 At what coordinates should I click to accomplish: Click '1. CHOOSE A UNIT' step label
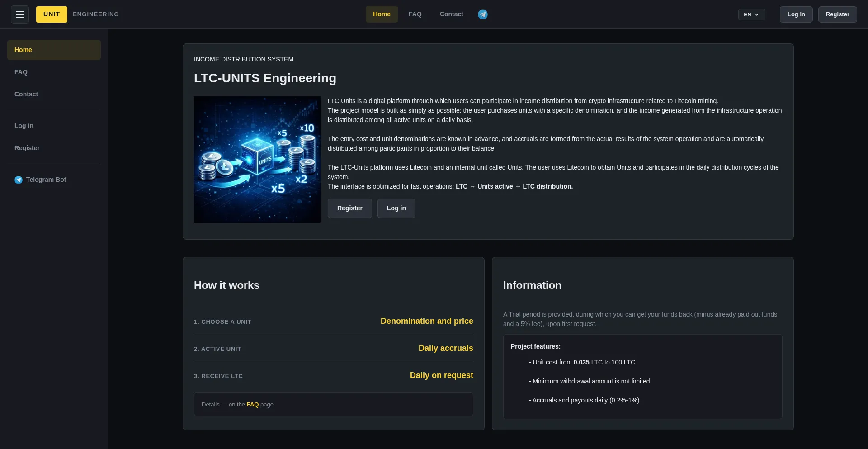[x=222, y=322]
